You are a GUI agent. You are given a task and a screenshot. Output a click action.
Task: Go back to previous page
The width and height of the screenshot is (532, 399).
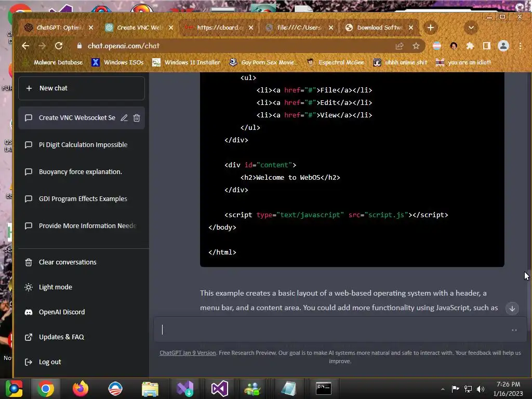click(x=25, y=46)
